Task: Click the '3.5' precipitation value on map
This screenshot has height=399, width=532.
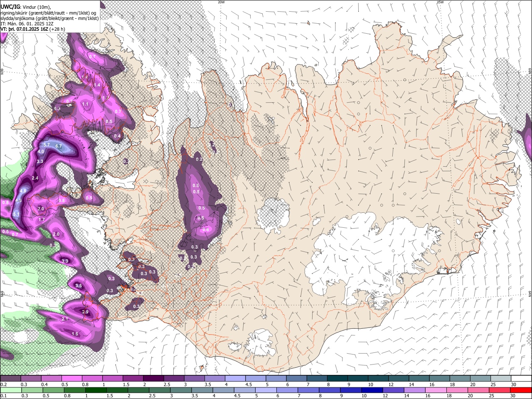Action: (79, 286)
